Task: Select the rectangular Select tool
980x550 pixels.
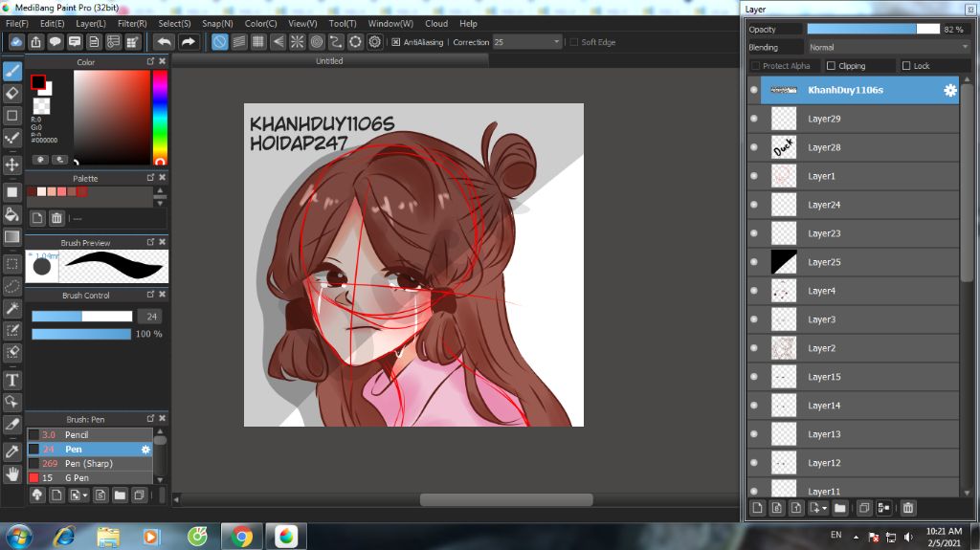Action: 11,264
